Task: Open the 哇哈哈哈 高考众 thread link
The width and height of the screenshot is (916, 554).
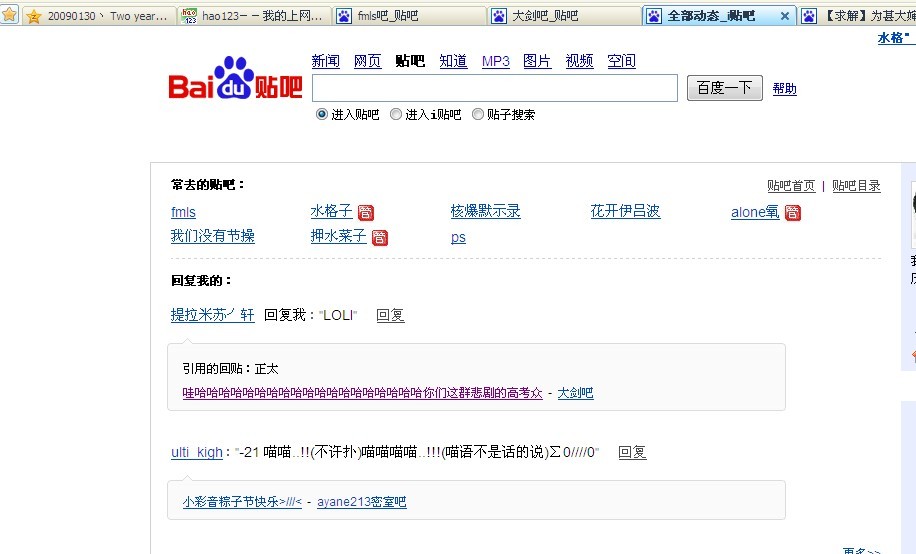Action: [362, 393]
